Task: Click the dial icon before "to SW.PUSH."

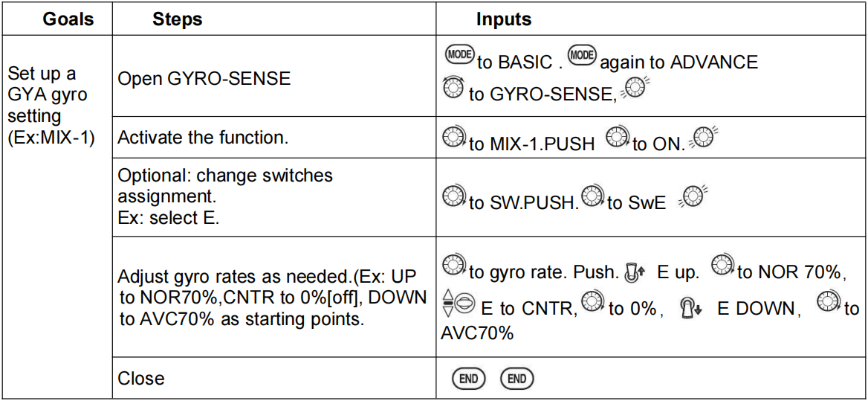Action: [453, 199]
